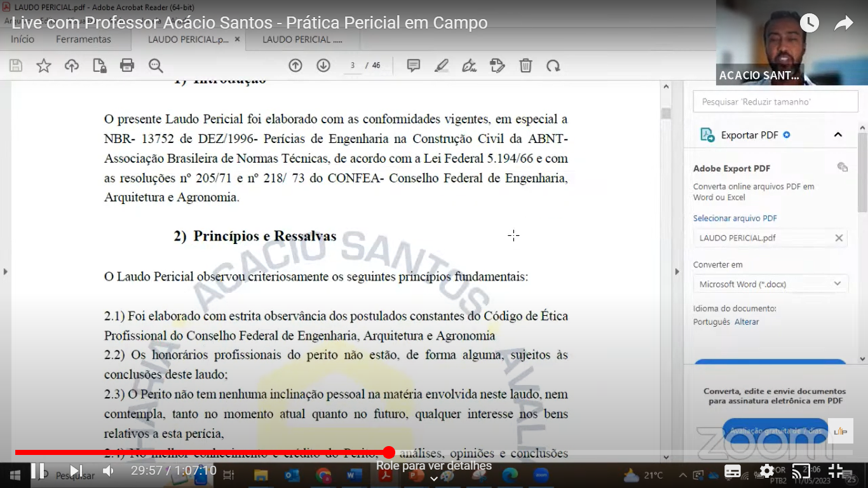868x488 pixels.
Task: Click the rotate page icon
Action: pyautogui.click(x=553, y=65)
